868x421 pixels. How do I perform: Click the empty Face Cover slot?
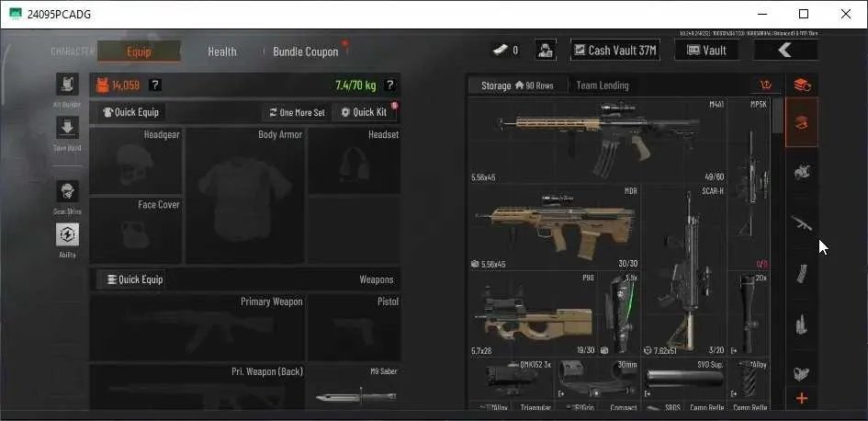(135, 231)
